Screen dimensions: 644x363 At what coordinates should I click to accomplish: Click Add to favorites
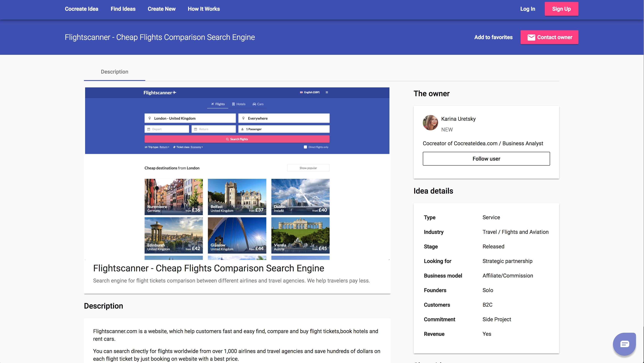tap(493, 37)
